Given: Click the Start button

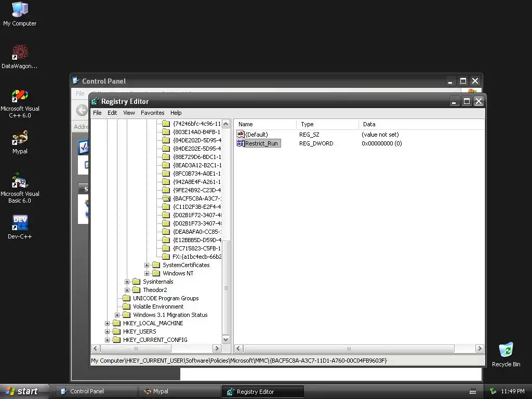Looking at the screenshot, I should (x=25, y=391).
